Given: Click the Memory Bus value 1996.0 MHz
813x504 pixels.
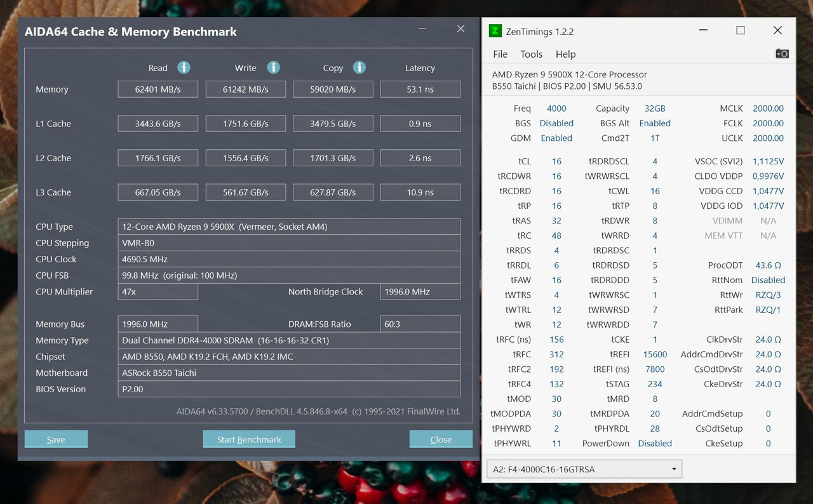Looking at the screenshot, I should (x=158, y=324).
